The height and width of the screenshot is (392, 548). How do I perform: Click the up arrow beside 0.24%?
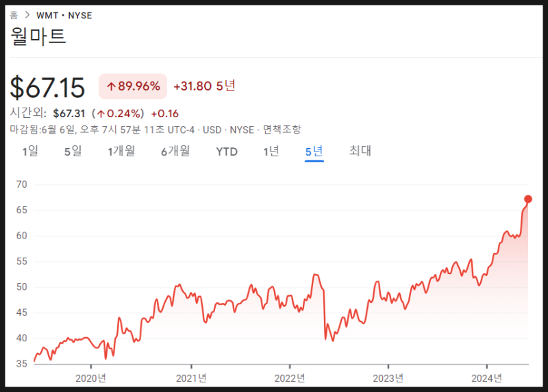[101, 114]
